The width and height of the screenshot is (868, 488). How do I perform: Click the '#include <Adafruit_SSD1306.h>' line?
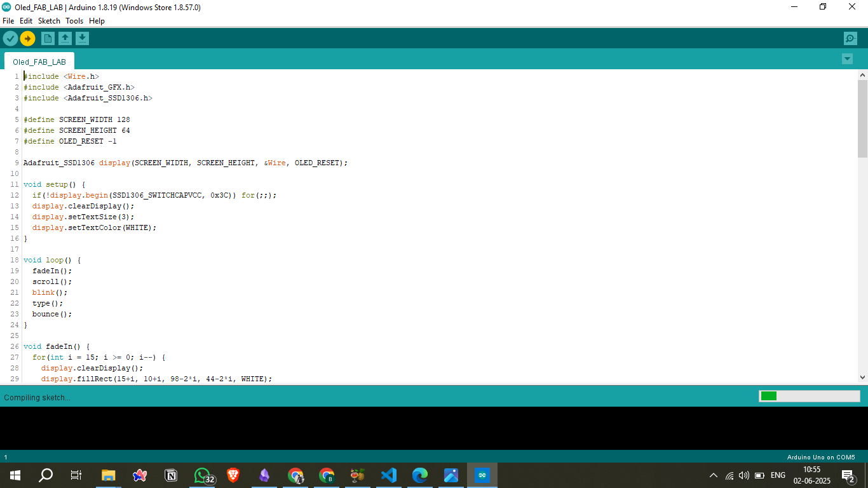pos(88,98)
